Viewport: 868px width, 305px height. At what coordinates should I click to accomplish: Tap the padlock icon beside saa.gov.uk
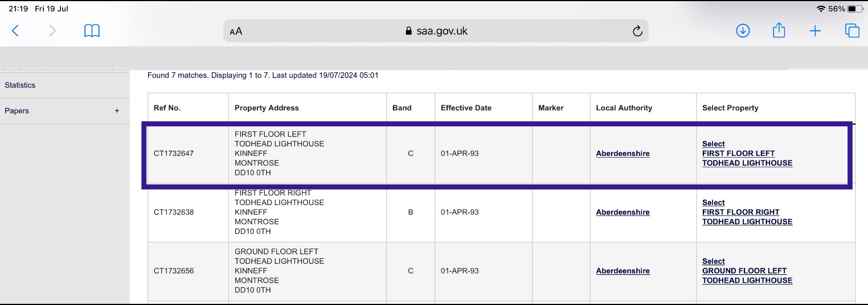tap(408, 31)
